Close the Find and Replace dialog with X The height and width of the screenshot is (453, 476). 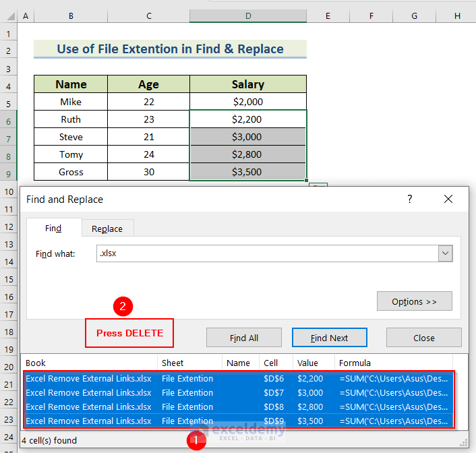[x=448, y=199]
